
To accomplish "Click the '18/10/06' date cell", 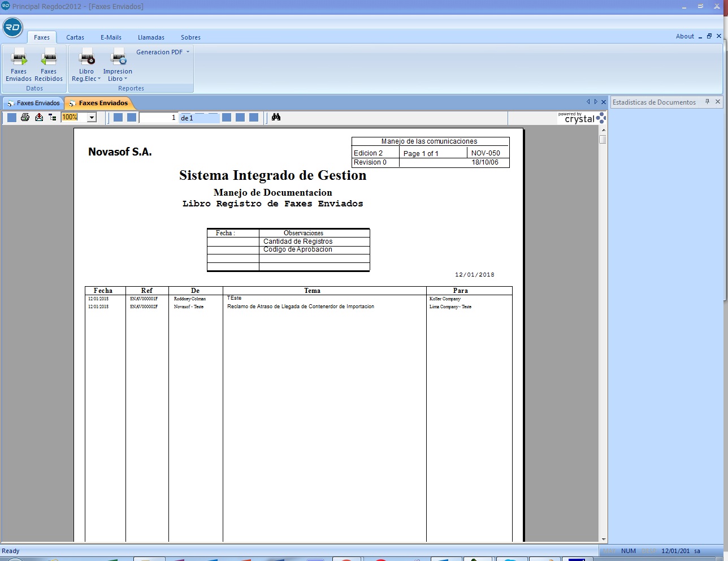I will click(485, 162).
